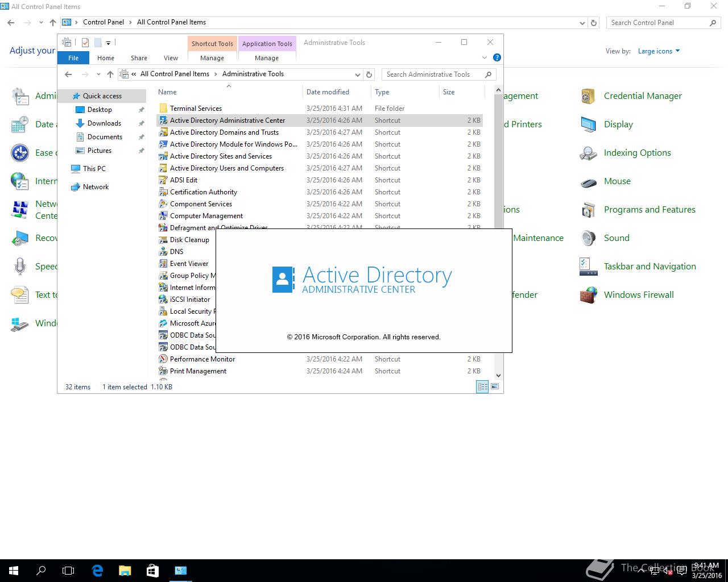Select Certification Authority icon
Viewport: 728px width, 582px height.
click(x=163, y=192)
